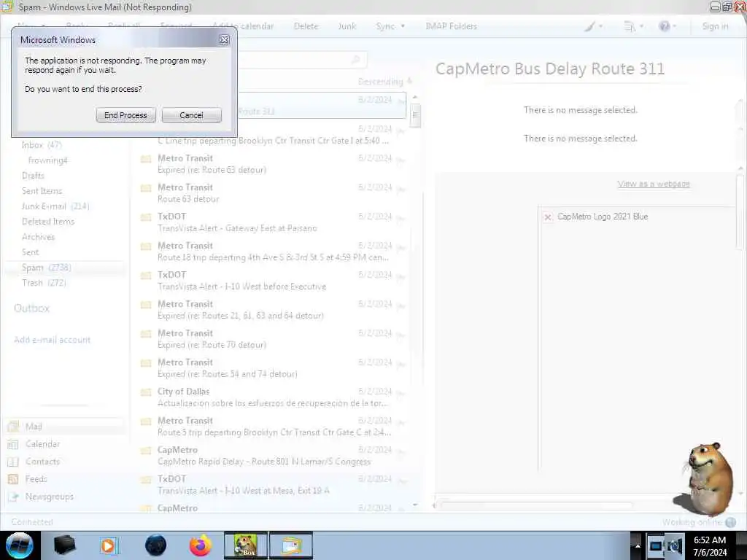
Task: Select the Drafts folder
Action: coord(33,176)
